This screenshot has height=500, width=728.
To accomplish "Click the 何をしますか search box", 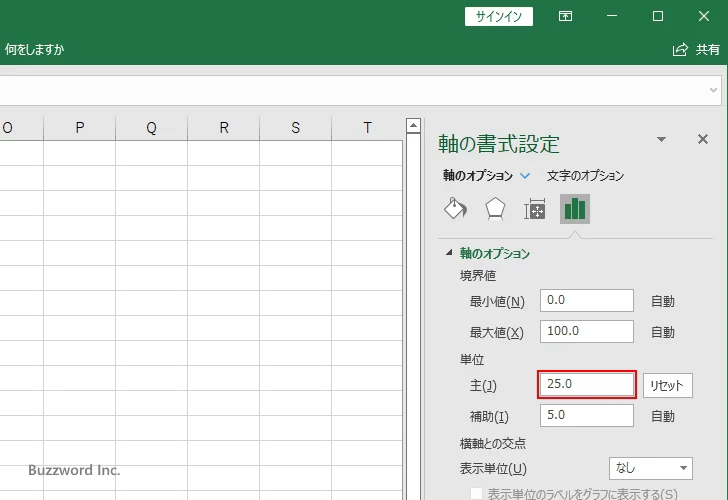I will coord(34,49).
